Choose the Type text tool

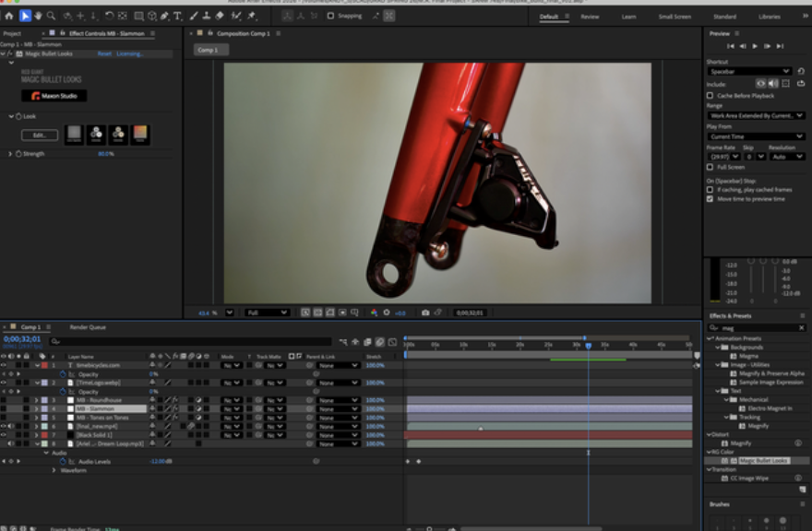coord(177,16)
